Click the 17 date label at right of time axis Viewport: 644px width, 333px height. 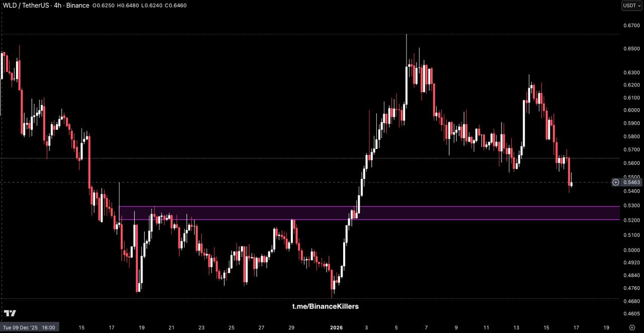coord(576,327)
